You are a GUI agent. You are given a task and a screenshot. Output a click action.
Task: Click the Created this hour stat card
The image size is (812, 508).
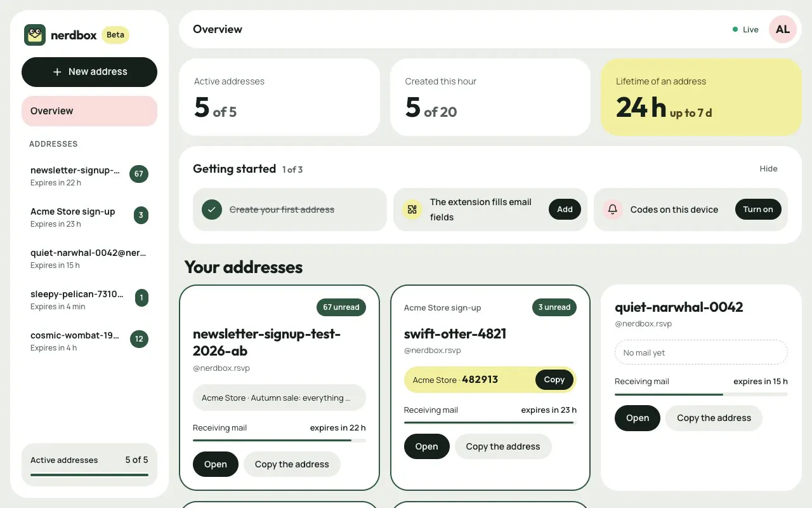tap(490, 97)
